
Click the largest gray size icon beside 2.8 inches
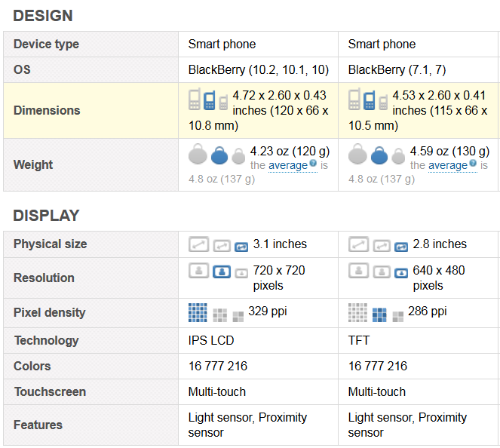click(x=358, y=244)
